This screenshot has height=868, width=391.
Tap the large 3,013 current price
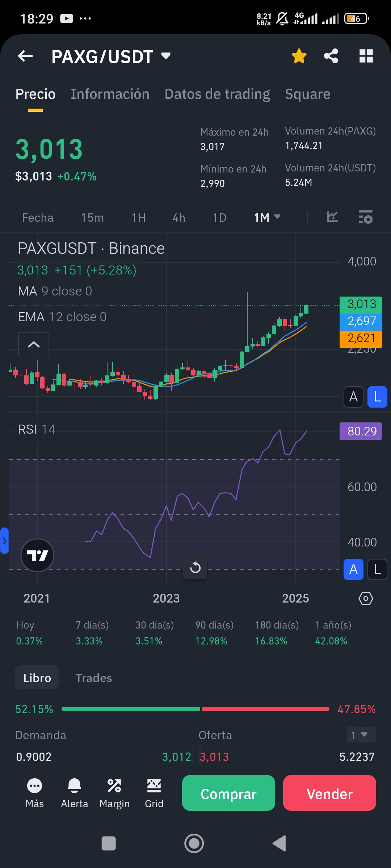pyautogui.click(x=49, y=149)
